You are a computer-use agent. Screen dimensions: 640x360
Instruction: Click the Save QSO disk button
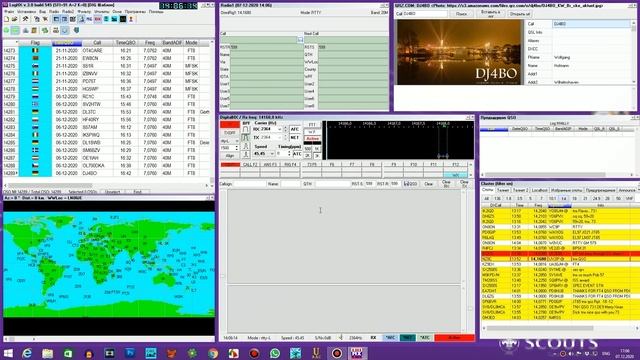pyautogui.click(x=411, y=184)
